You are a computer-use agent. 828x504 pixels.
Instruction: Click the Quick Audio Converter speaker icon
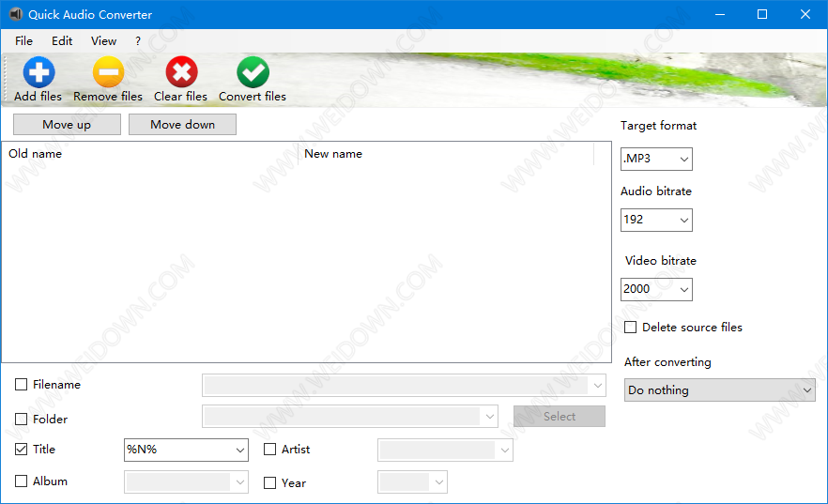(16, 14)
